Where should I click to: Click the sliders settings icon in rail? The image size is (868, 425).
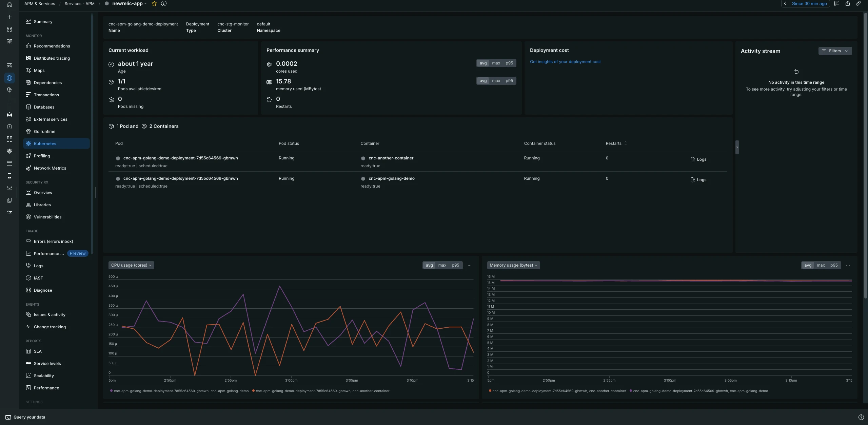[x=9, y=212]
